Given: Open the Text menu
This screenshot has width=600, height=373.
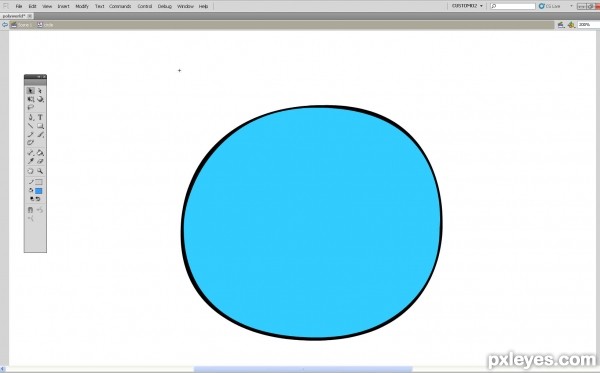Looking at the screenshot, I should 99,7.
